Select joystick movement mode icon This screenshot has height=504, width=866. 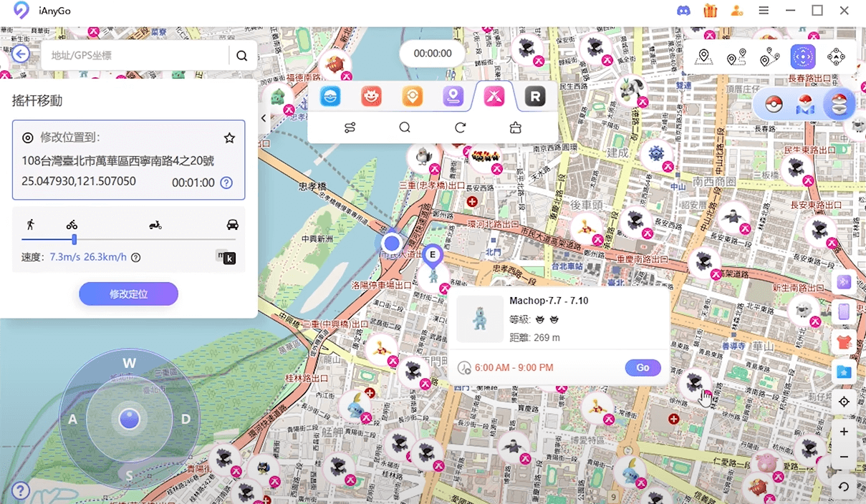pyautogui.click(x=803, y=57)
